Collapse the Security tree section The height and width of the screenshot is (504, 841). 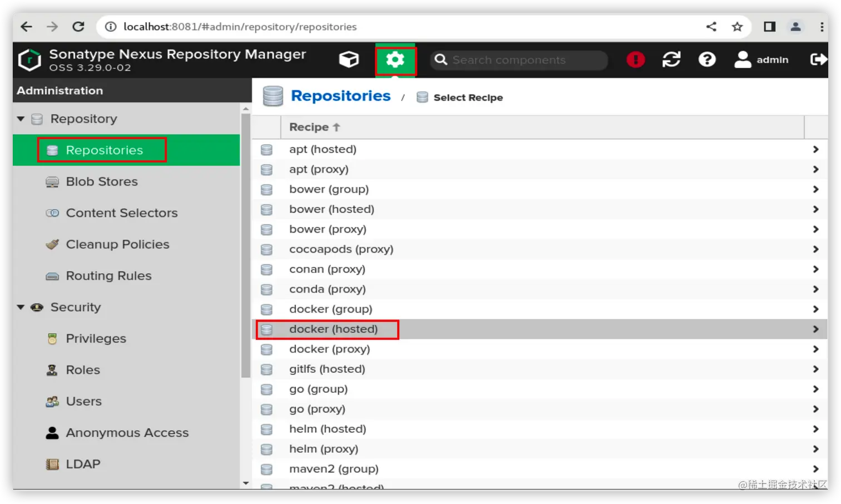21,307
